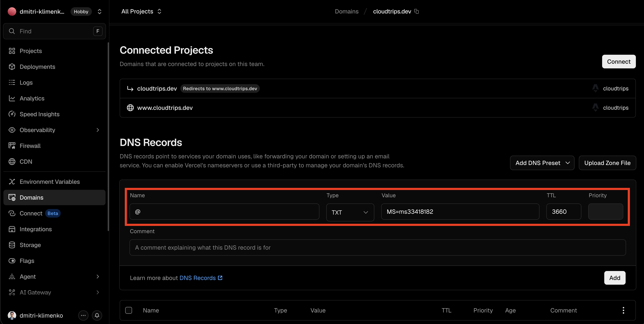Expand the Agent submenu arrow

coord(98,277)
